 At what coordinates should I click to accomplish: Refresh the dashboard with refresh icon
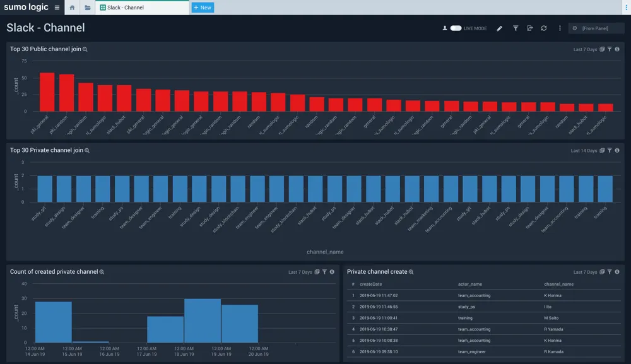[x=544, y=28]
